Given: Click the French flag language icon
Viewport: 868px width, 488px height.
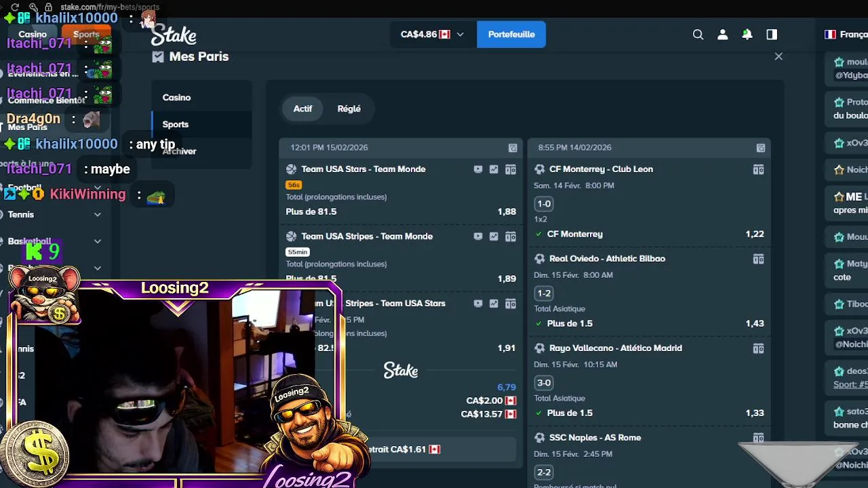Looking at the screenshot, I should 830,35.
